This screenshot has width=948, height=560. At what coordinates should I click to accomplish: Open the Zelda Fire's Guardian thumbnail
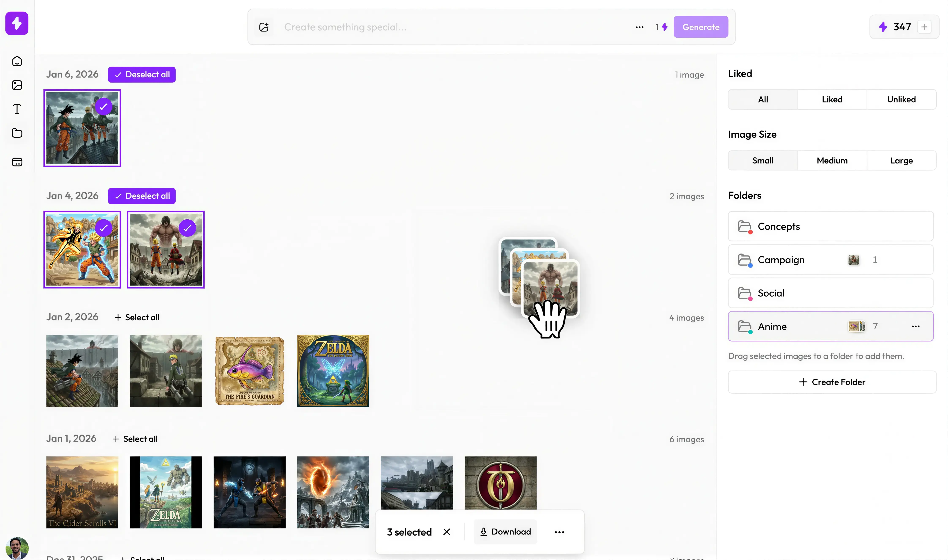point(249,371)
